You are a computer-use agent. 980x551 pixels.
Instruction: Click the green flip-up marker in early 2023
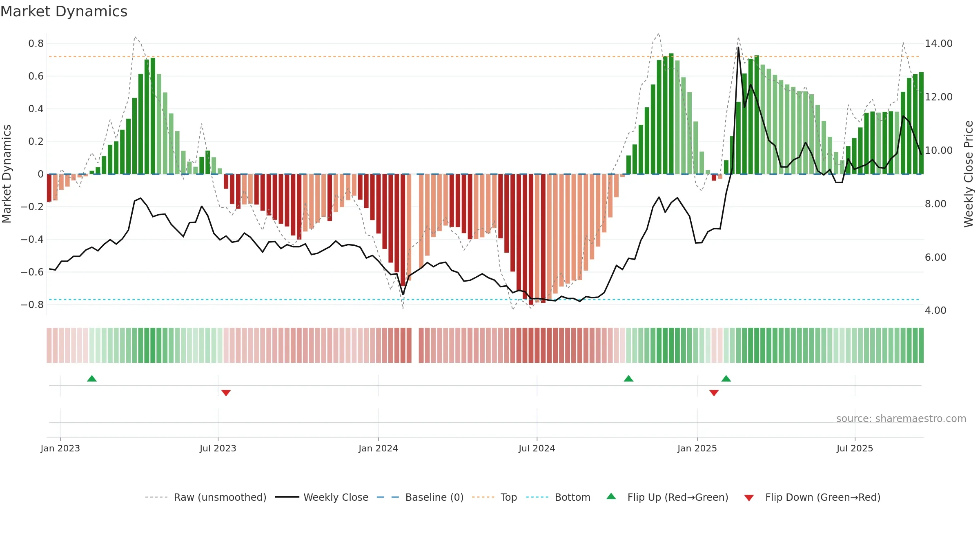pyautogui.click(x=92, y=378)
